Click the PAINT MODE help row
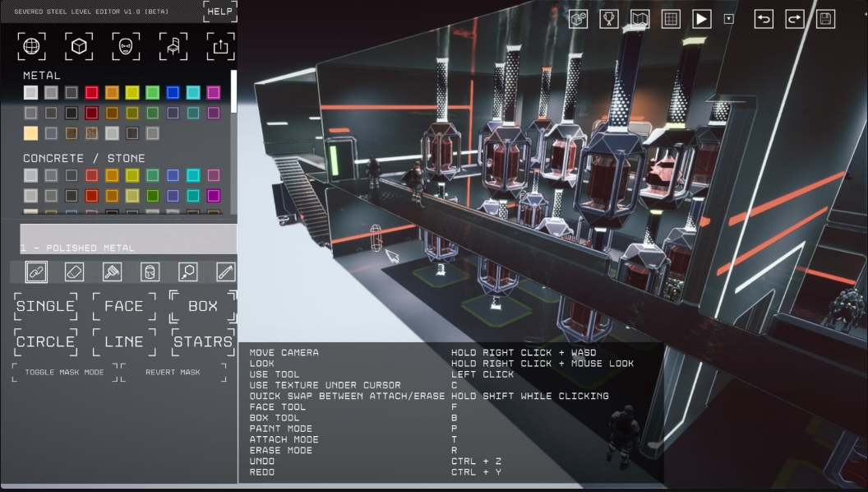The image size is (868, 492). [353, 429]
